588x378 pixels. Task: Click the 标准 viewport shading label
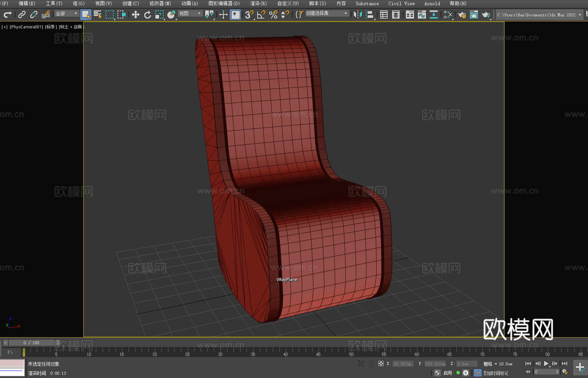click(51, 27)
